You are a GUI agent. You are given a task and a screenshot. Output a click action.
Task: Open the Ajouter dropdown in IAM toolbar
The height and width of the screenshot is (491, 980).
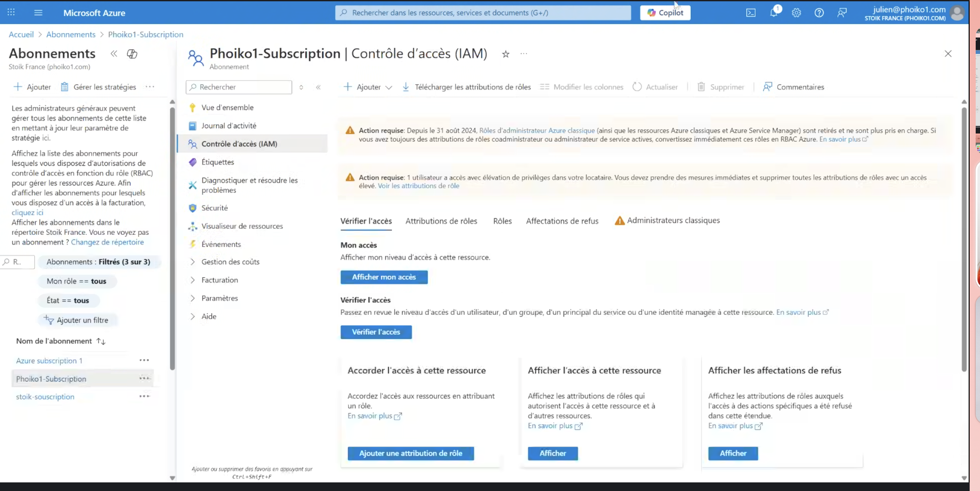click(368, 87)
